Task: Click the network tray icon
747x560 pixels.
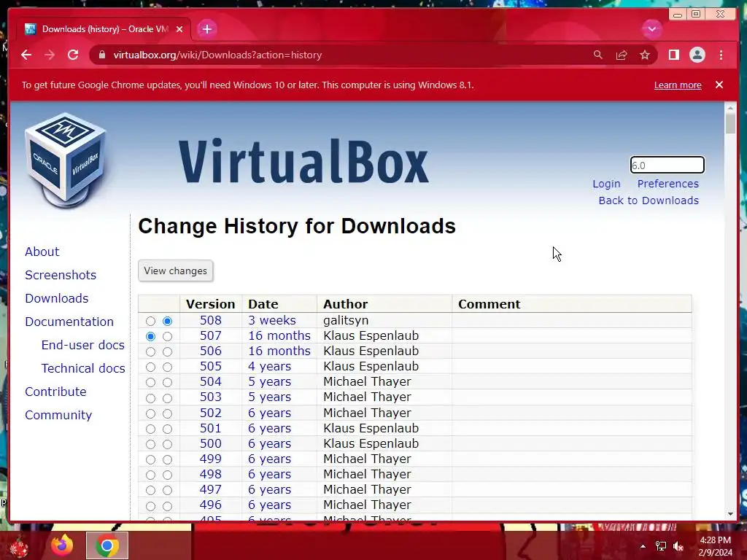Action: (x=661, y=546)
